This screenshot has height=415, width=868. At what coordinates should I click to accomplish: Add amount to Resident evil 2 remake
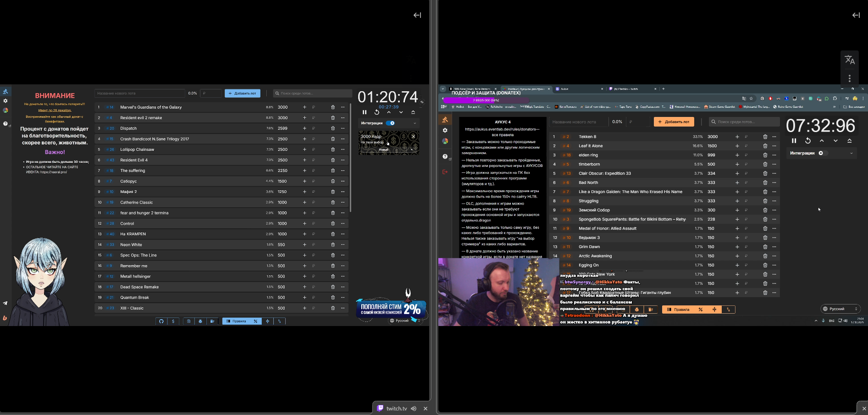click(x=304, y=118)
